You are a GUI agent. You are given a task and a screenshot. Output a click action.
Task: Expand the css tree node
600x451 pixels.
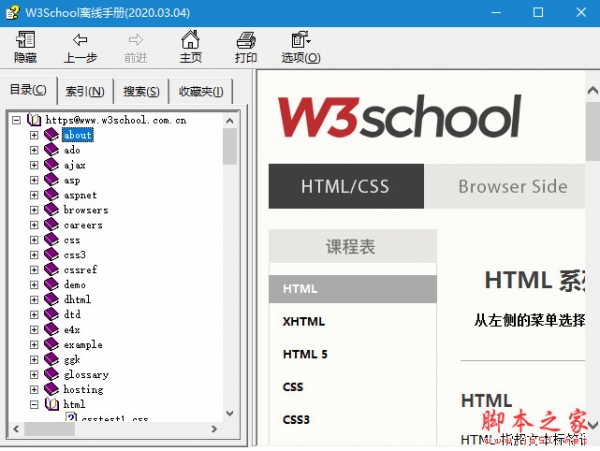(x=34, y=240)
